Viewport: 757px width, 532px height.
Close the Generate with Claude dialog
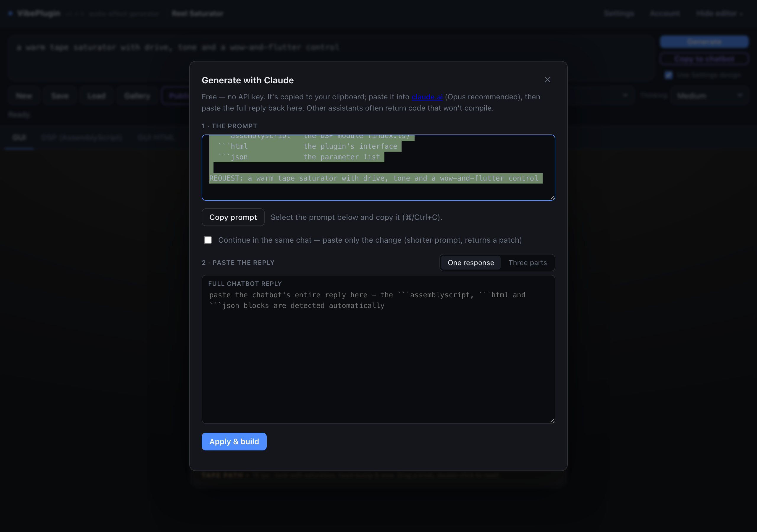coord(547,80)
